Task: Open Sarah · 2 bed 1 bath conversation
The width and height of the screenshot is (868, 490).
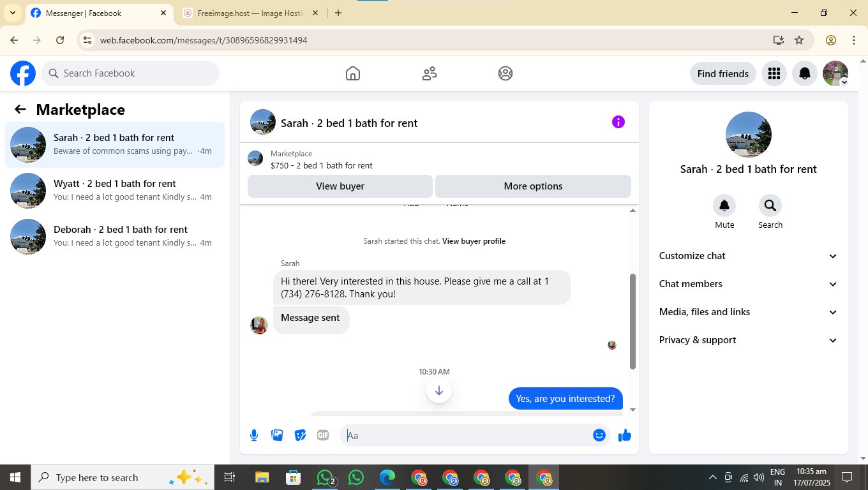Action: click(x=115, y=145)
